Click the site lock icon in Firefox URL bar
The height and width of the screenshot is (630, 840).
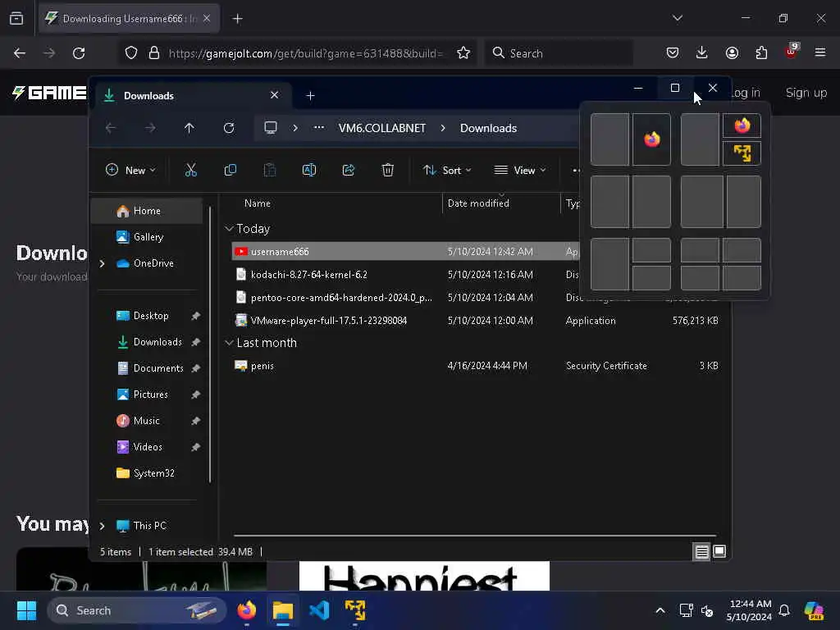154,53
